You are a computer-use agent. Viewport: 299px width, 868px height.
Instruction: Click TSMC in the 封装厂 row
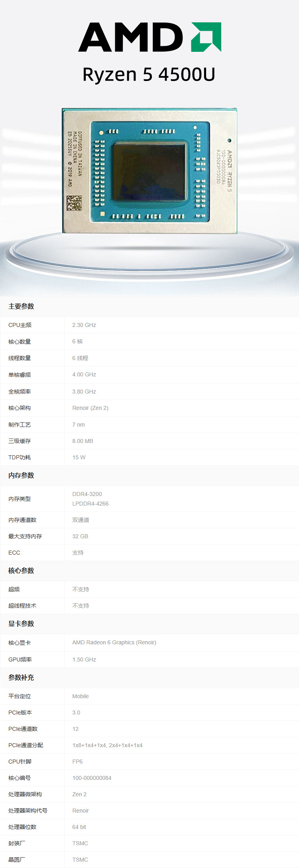tap(80, 843)
